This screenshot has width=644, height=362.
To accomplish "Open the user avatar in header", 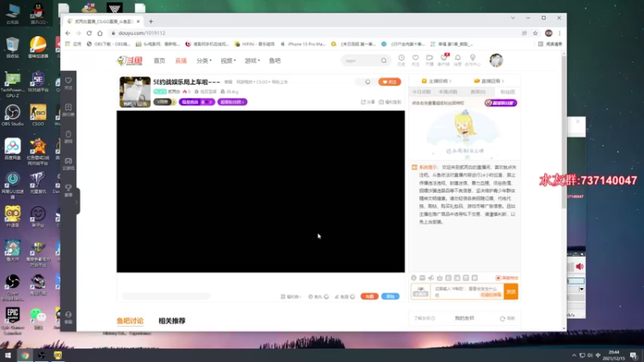I will click(496, 60).
